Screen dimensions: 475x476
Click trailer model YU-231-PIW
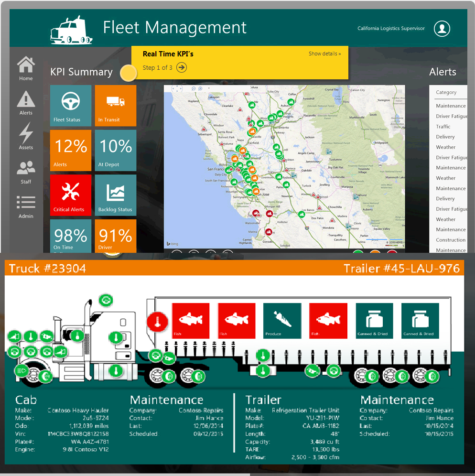click(323, 418)
